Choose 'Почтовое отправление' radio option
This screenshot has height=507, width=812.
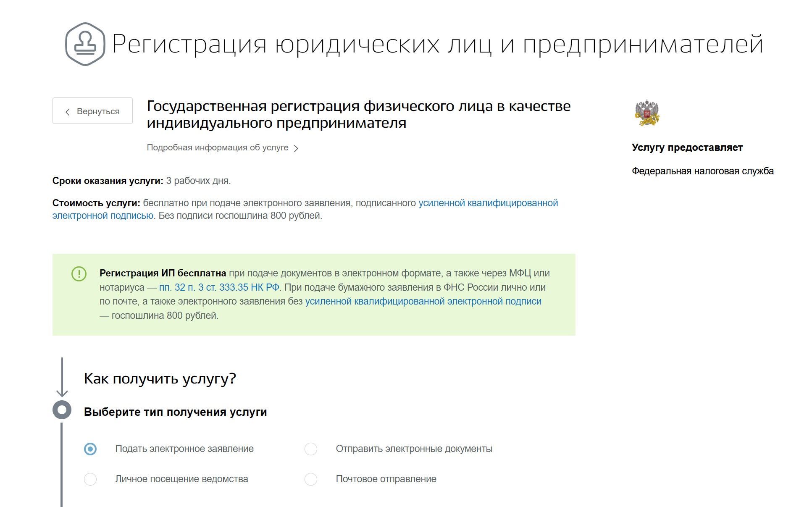[x=311, y=479]
